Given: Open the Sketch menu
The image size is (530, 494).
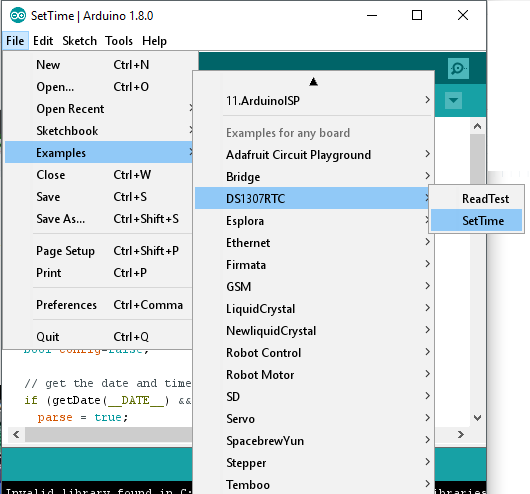Looking at the screenshot, I should coord(79,41).
